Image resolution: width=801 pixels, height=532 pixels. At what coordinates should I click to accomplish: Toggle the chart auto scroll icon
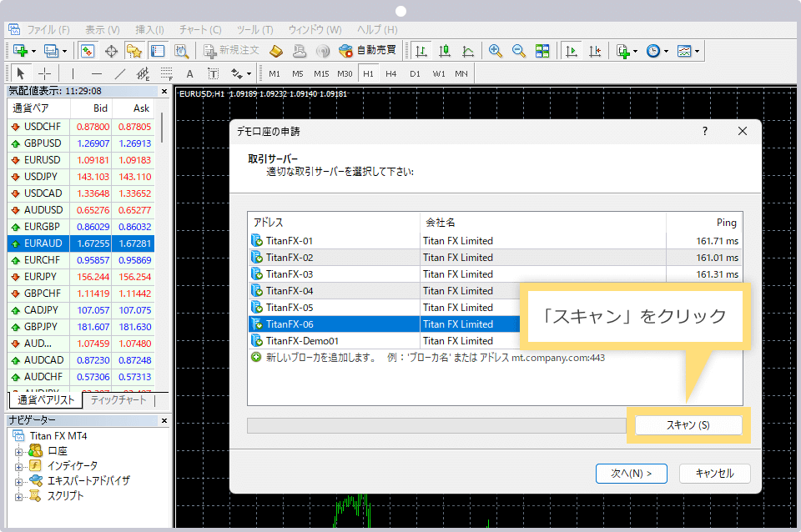571,51
